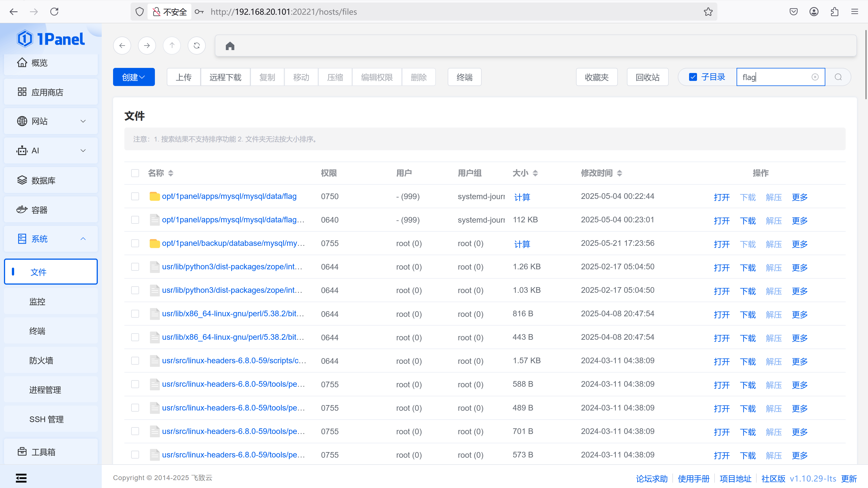Go to 防火墙 firewall submenu
Image resolution: width=868 pixels, height=488 pixels.
(x=41, y=360)
